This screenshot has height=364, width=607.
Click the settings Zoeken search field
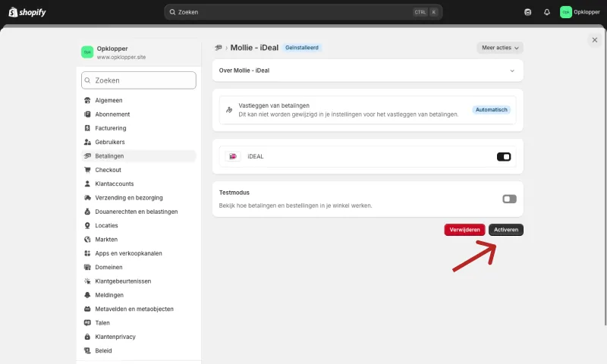(x=139, y=80)
